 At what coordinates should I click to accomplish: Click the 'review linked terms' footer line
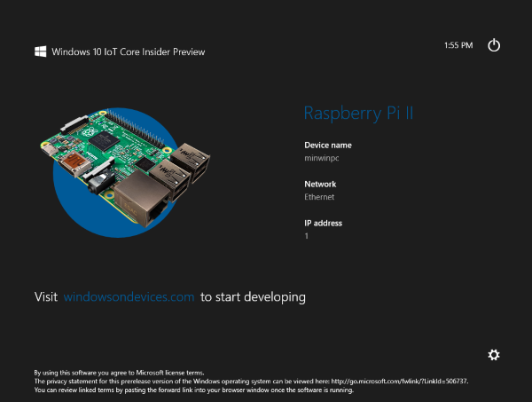(193, 390)
